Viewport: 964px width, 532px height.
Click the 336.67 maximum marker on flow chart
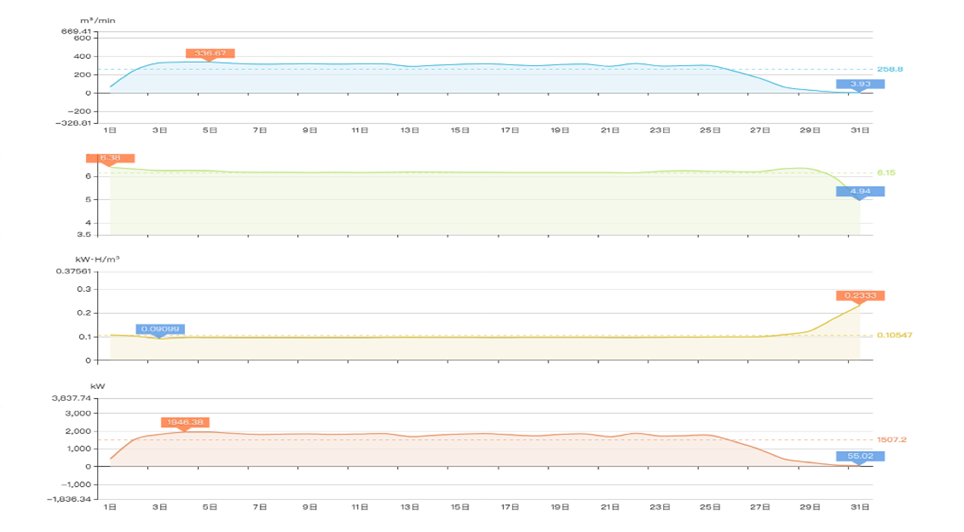[x=209, y=53]
